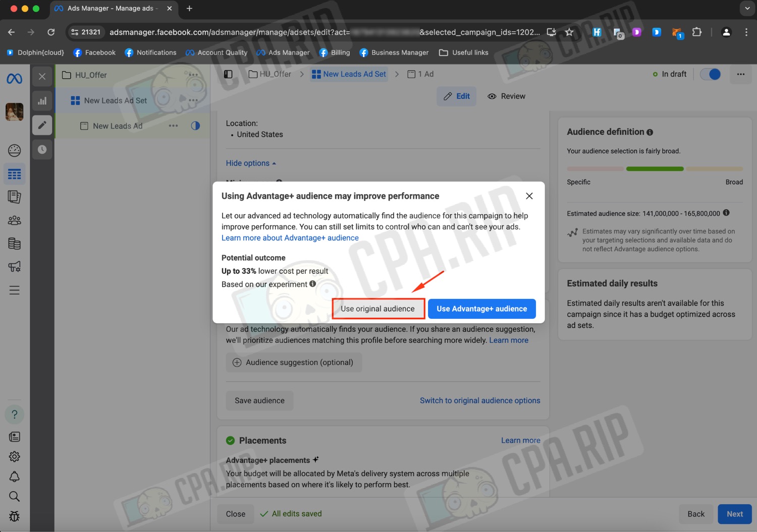Open the Chrome extensions puzzle icon
Viewport: 757px width, 532px height.
pos(697,32)
